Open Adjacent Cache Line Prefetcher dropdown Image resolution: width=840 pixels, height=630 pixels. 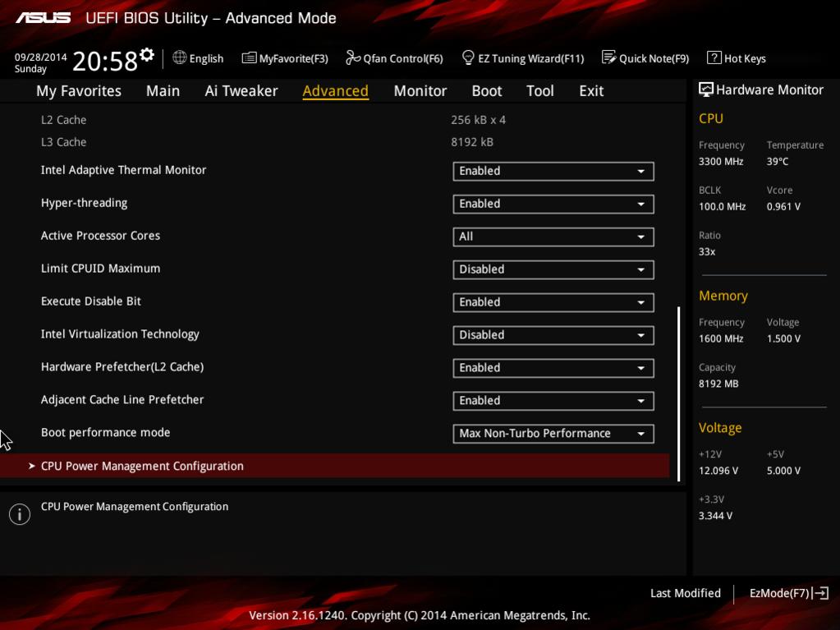click(x=553, y=401)
